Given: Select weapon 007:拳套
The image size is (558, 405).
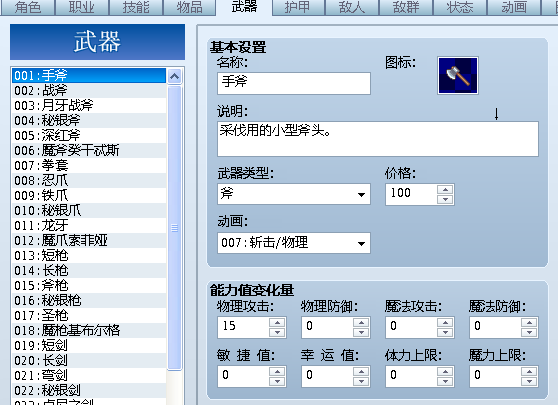Looking at the screenshot, I should tap(89, 165).
